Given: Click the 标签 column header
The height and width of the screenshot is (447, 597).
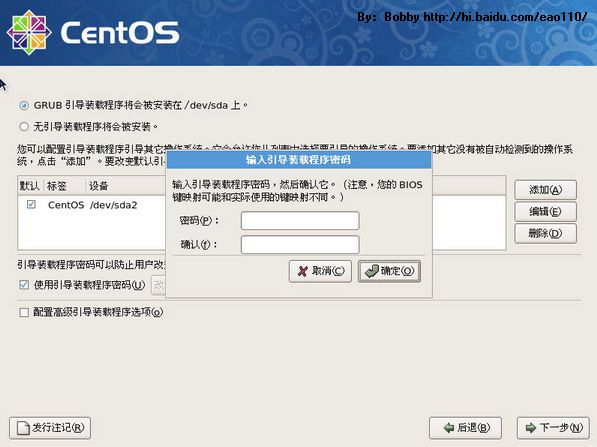Looking at the screenshot, I should pyautogui.click(x=65, y=186).
